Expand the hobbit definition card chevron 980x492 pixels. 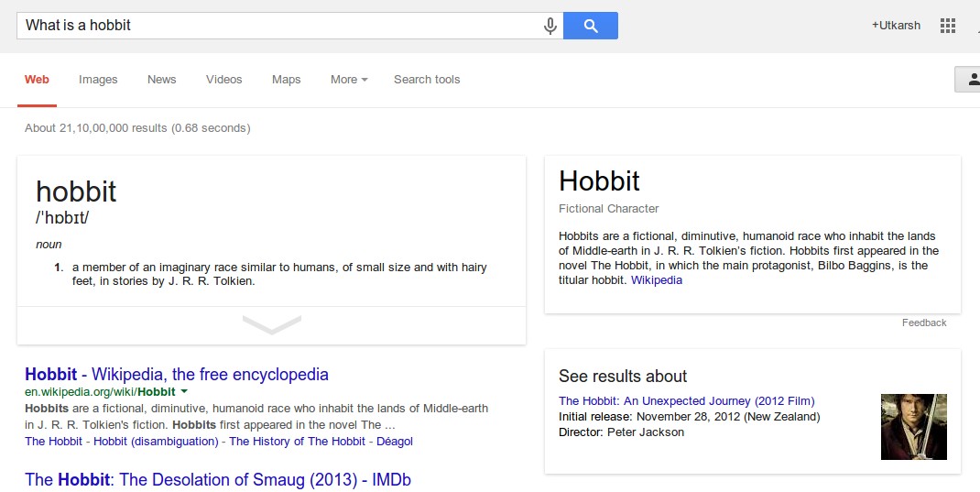pos(272,325)
